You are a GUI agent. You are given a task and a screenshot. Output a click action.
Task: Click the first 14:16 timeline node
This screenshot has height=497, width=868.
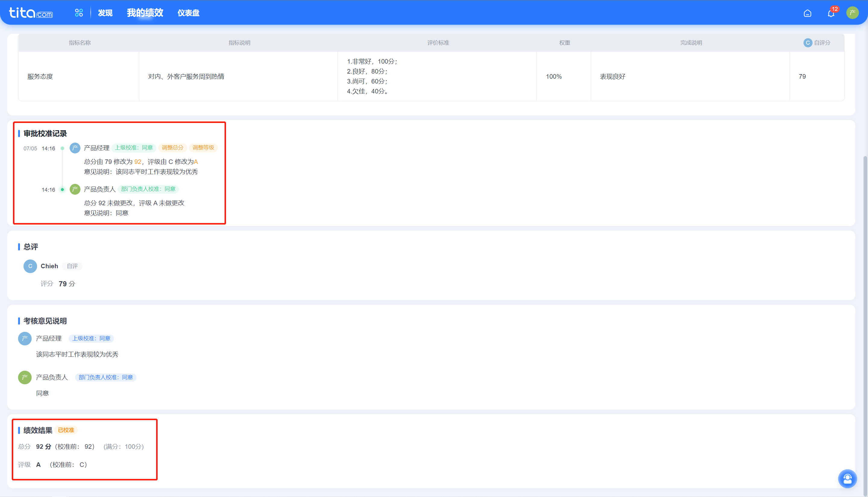[62, 148]
